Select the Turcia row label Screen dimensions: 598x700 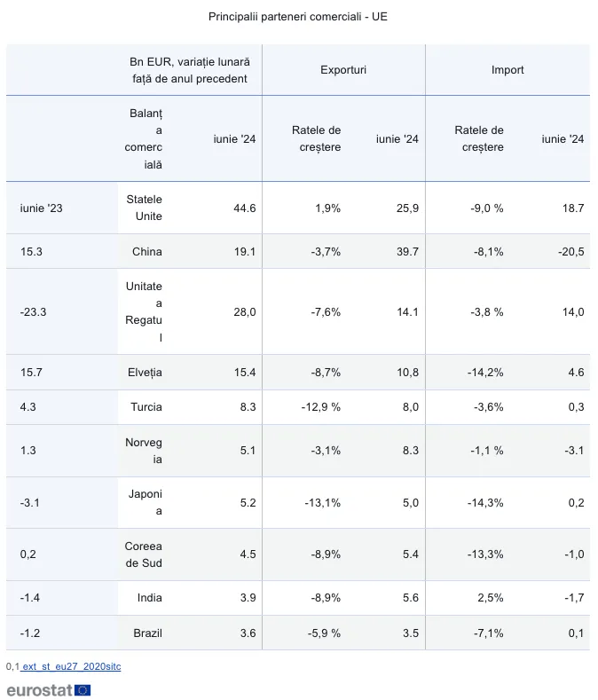coord(146,407)
